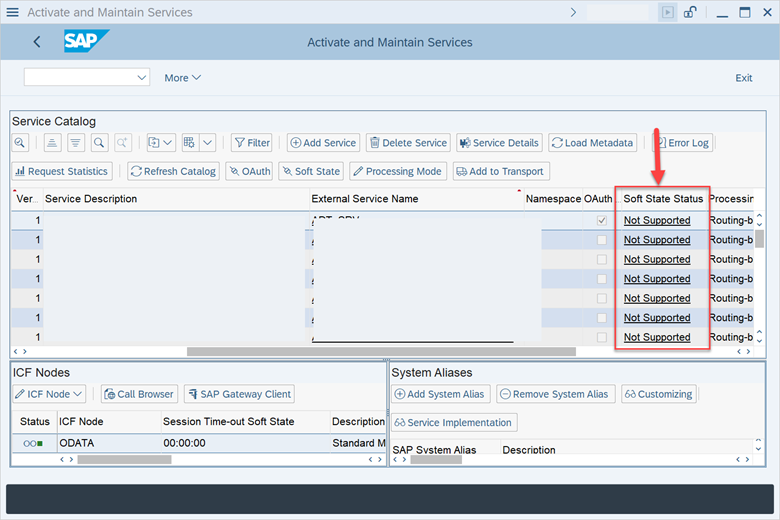Toggle the OAuth checkbox in third row
The width and height of the screenshot is (780, 520).
pyautogui.click(x=602, y=259)
